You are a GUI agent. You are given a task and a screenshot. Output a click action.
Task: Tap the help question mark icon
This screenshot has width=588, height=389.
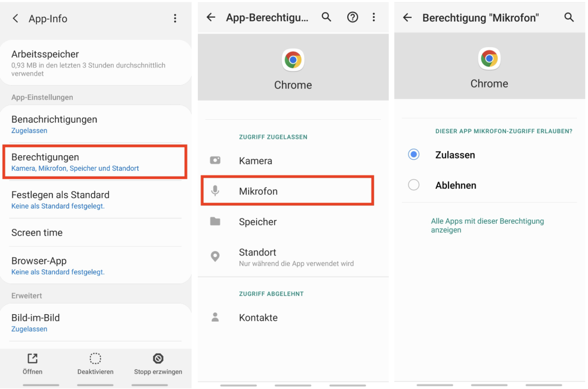coord(352,17)
